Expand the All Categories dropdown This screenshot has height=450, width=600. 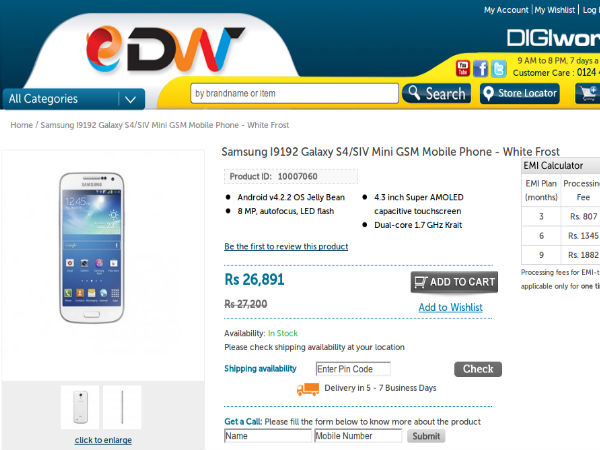pos(74,99)
